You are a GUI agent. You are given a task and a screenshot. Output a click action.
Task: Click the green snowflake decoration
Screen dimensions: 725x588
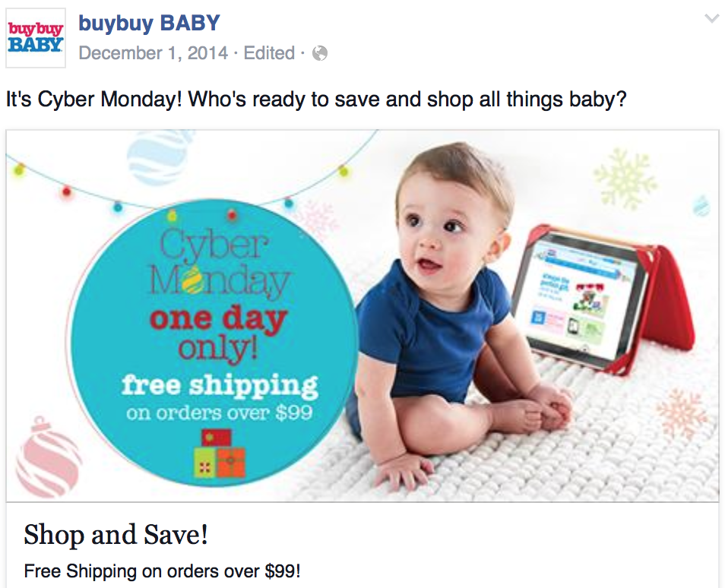click(625, 179)
